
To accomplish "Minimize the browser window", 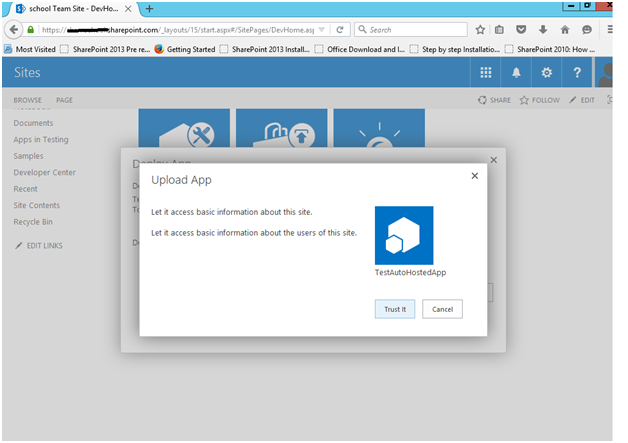I will coord(571,6).
